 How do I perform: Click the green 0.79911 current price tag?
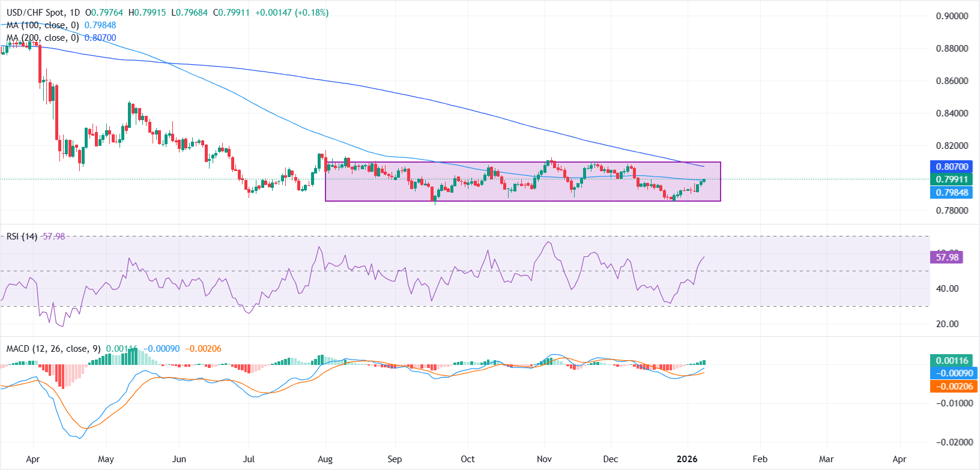click(x=952, y=179)
